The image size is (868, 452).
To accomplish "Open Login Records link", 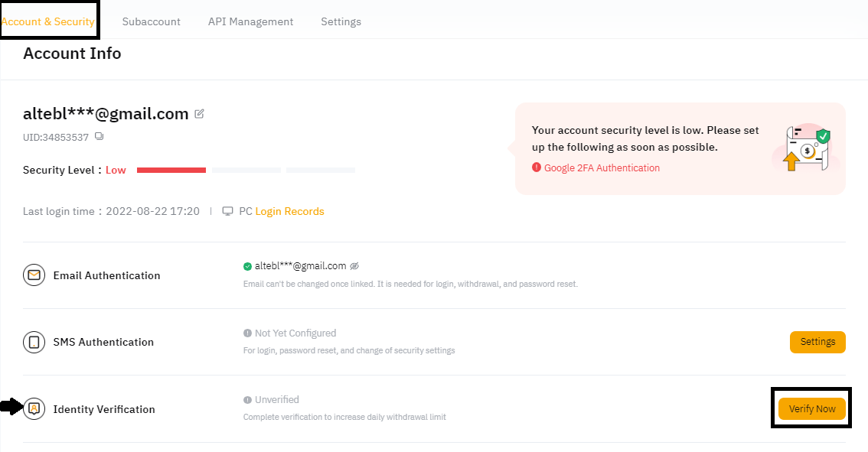I will (289, 211).
